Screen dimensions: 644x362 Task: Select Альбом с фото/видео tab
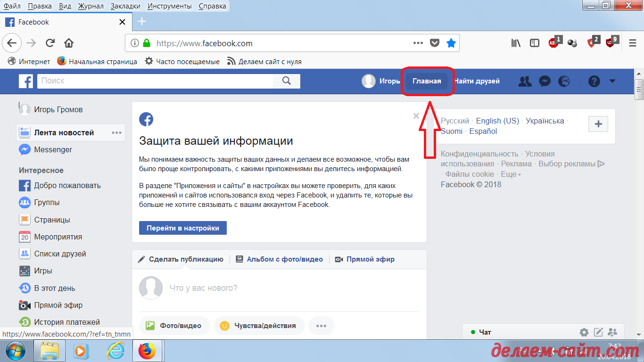pos(280,259)
